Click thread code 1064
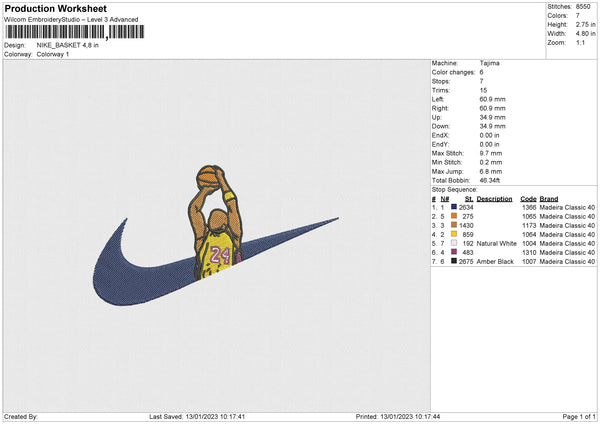This screenshot has width=600, height=424. 530,235
